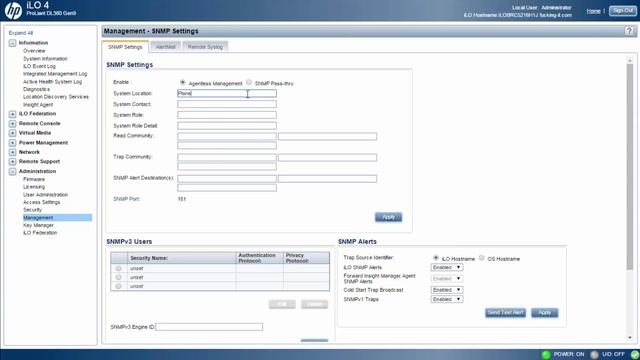Image resolution: width=640 pixels, height=360 pixels.
Task: Choose OS Hostname as trap source
Action: point(482,258)
